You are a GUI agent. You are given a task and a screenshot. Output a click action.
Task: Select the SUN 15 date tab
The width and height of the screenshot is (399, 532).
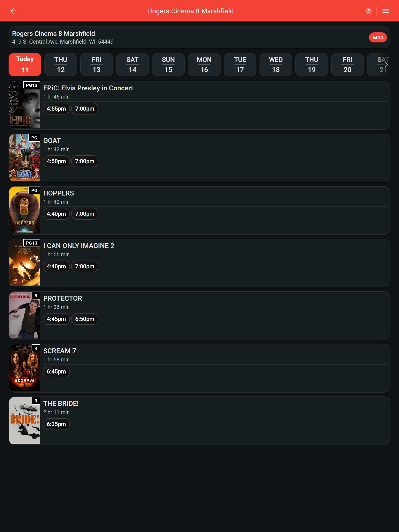[168, 64]
